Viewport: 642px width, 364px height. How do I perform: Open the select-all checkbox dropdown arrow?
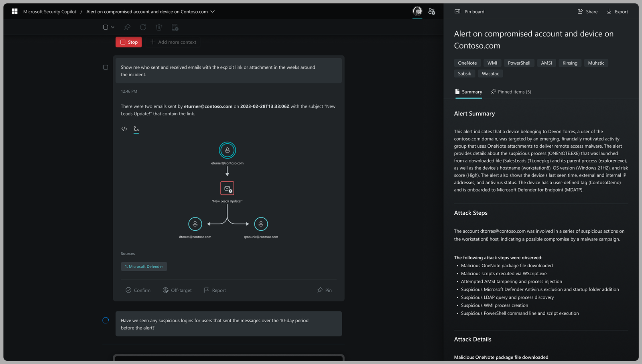tap(113, 27)
